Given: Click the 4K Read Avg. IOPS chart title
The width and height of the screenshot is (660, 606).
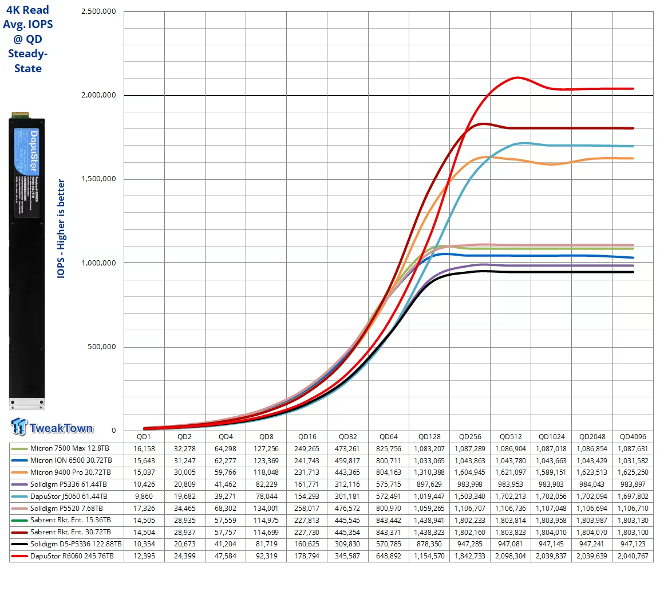Looking at the screenshot, I should 28,39.
